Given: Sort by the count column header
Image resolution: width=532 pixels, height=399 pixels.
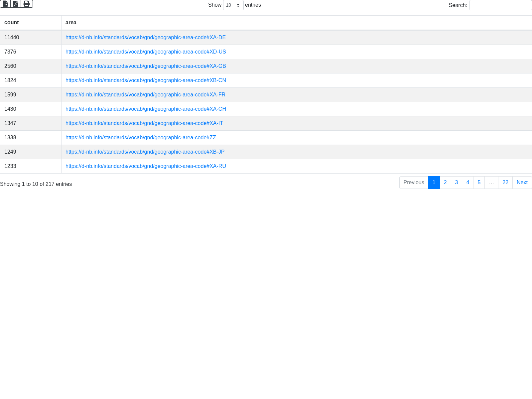Looking at the screenshot, I should point(12,23).
